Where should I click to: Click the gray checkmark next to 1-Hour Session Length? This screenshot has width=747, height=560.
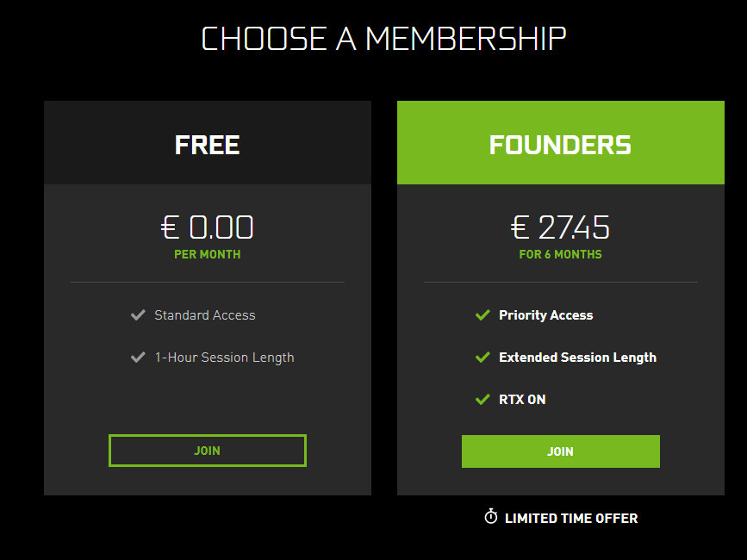138,358
